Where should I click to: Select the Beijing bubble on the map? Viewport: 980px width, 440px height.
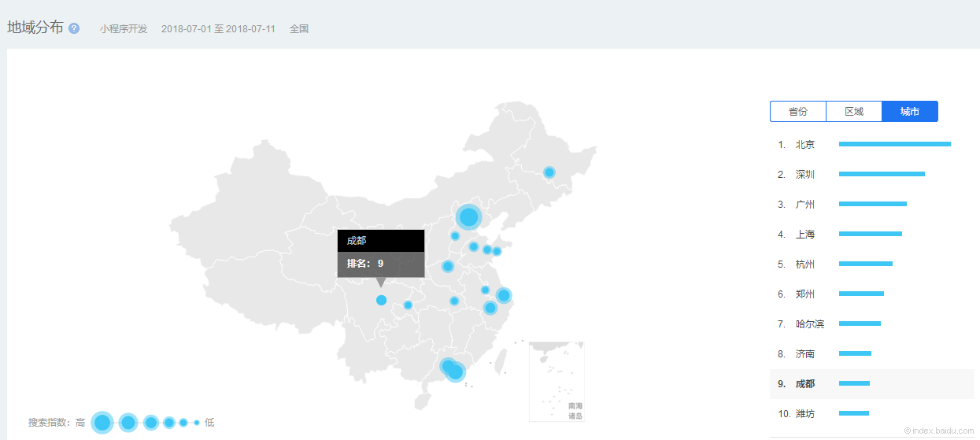468,216
